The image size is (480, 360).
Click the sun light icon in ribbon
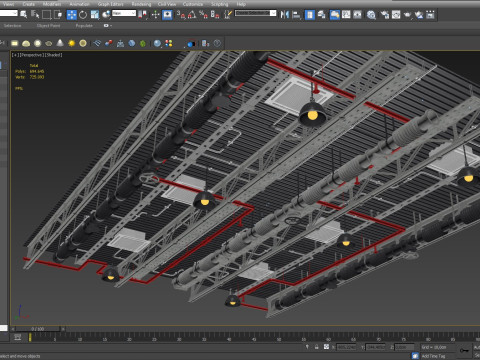[71, 43]
